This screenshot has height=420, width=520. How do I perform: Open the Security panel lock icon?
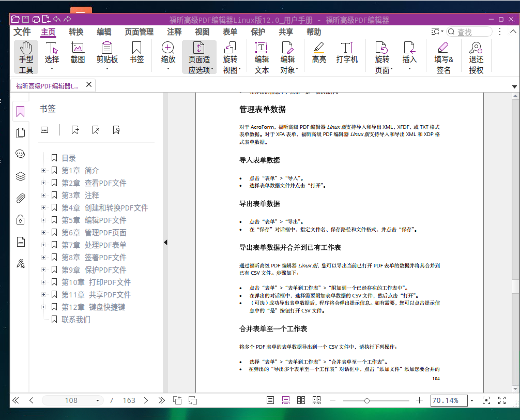(x=20, y=220)
